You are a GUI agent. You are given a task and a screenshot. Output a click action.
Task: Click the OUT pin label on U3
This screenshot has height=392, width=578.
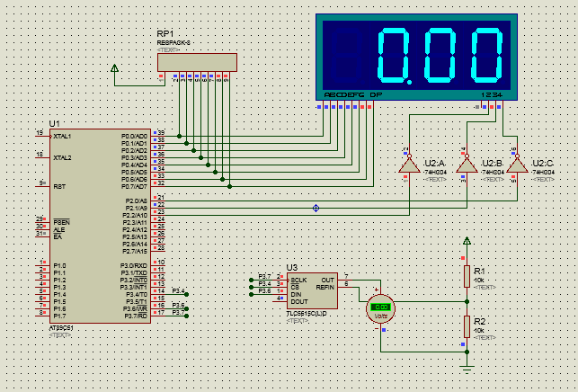(x=328, y=281)
